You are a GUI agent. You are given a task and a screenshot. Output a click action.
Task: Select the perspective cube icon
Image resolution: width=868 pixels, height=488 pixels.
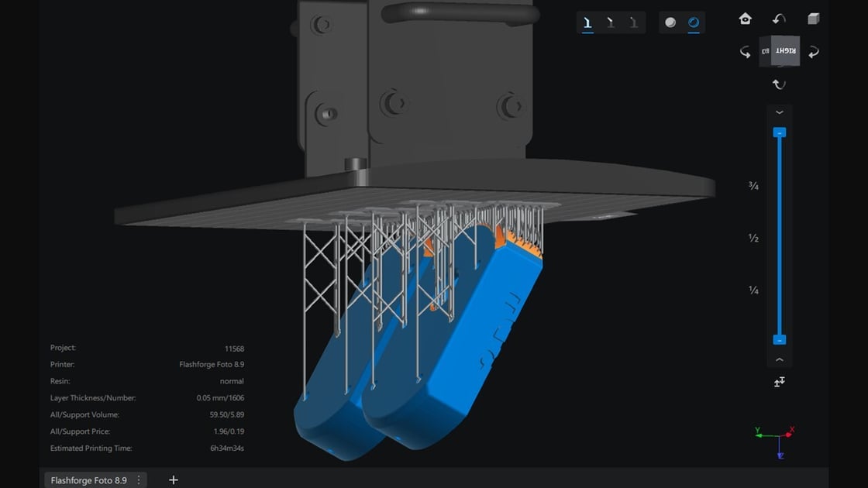tap(814, 18)
